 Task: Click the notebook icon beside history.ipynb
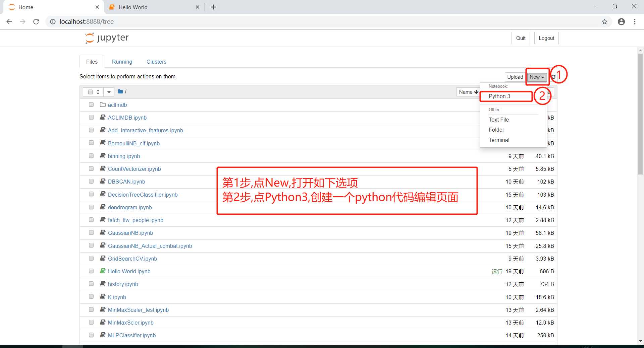point(103,284)
